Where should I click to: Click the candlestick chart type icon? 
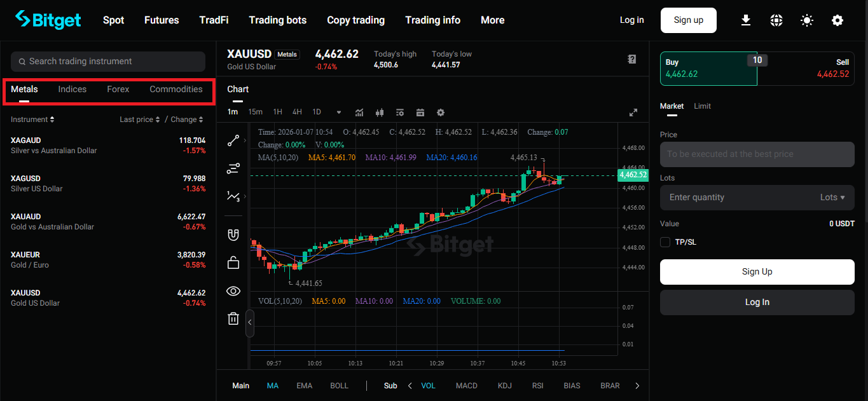click(380, 112)
